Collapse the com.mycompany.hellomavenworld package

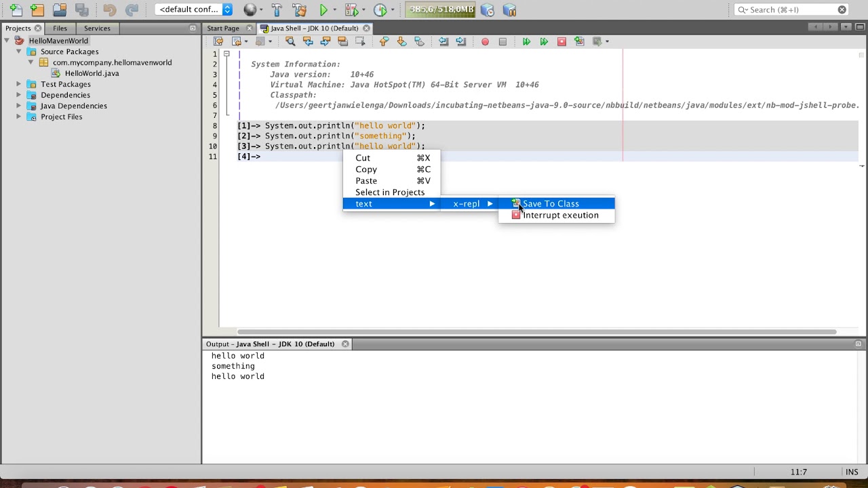(x=31, y=62)
